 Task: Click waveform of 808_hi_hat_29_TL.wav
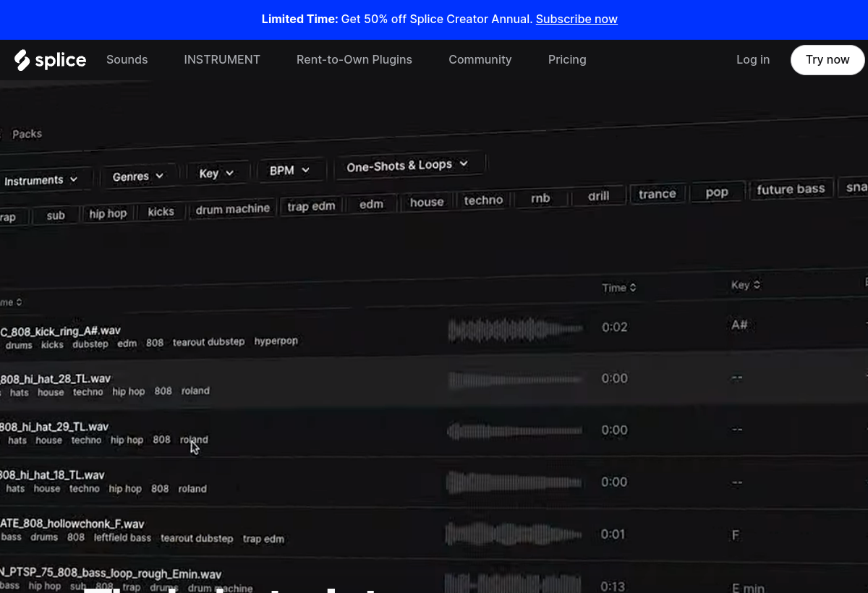[x=515, y=431]
